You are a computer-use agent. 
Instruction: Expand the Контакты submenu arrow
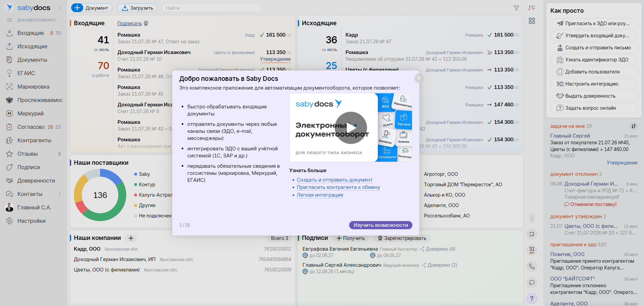(59, 194)
